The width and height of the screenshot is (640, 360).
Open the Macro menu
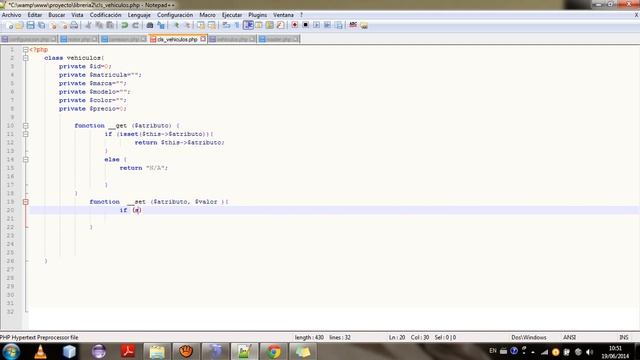pos(207,15)
